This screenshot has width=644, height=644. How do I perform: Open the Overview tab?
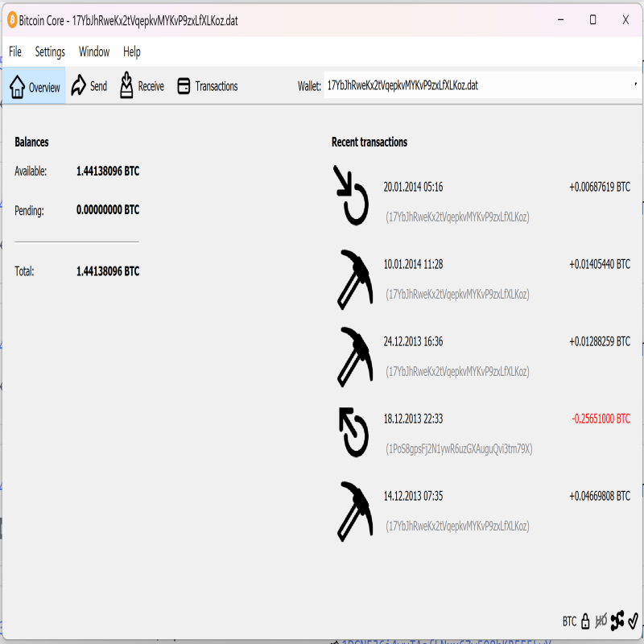34,86
